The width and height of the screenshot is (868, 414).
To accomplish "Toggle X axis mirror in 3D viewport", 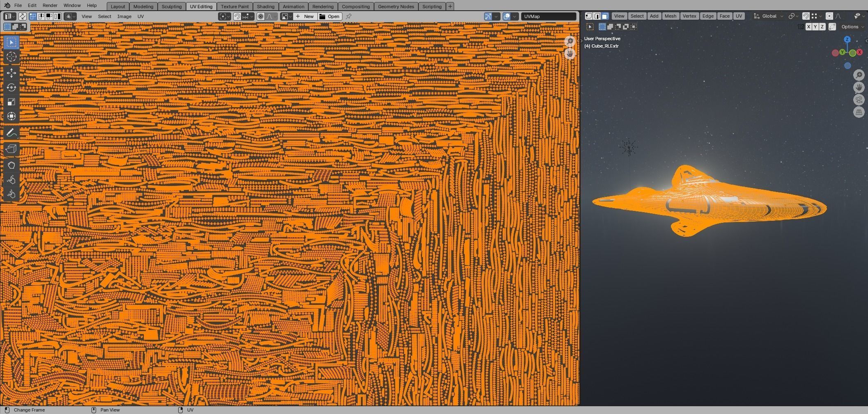I will (808, 27).
